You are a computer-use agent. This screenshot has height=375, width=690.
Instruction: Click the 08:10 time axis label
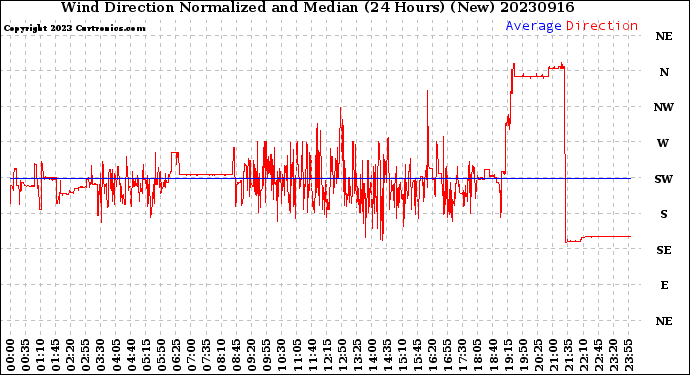tap(221, 355)
